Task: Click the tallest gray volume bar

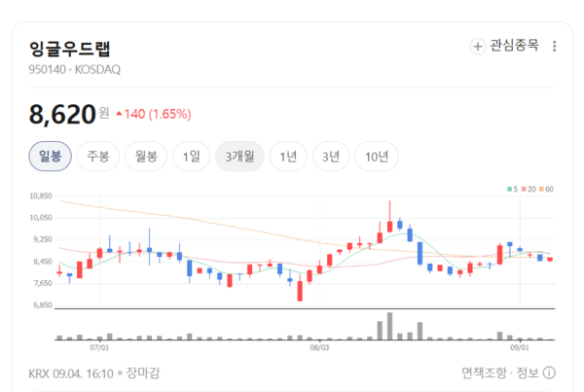Action: (x=389, y=326)
